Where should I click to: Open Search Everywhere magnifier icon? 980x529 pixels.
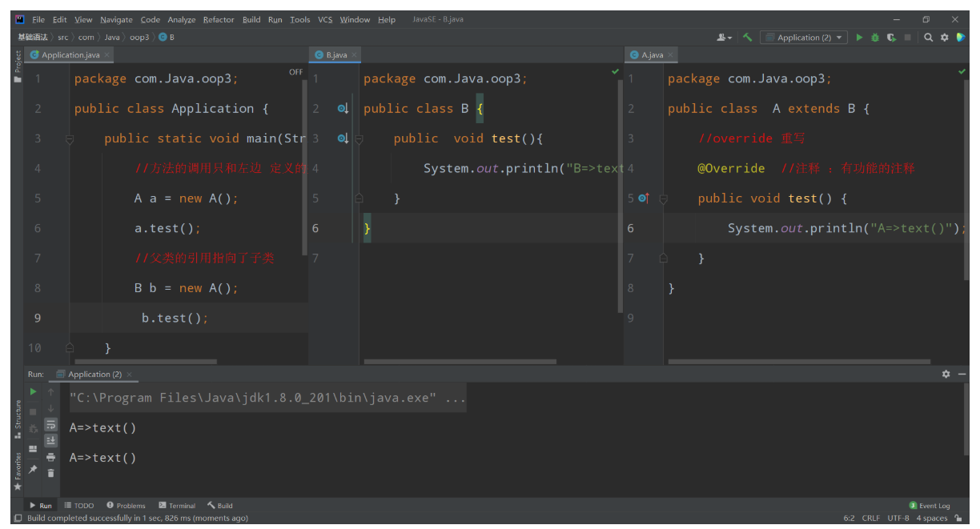pos(929,38)
